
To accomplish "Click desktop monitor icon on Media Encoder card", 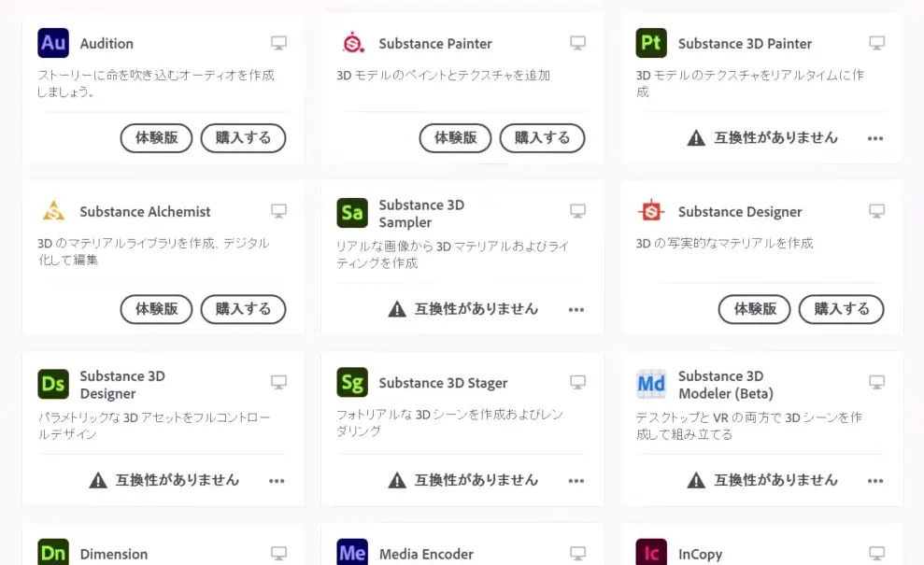I will 578,553.
